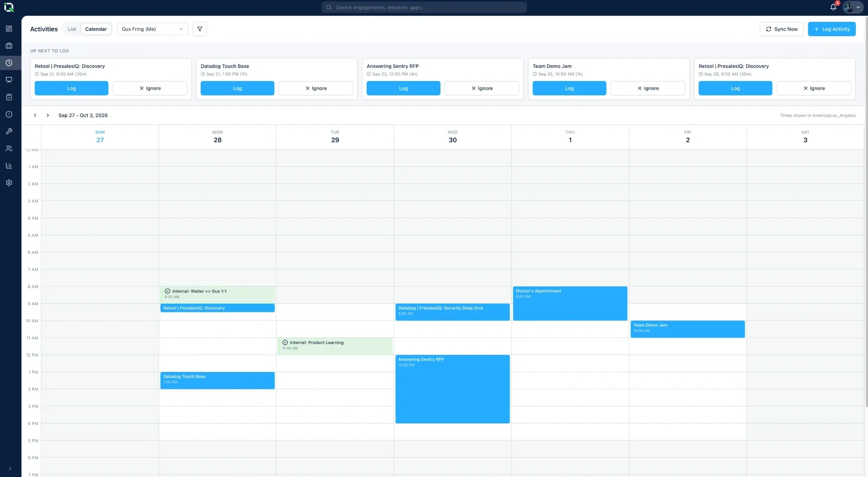868x477 pixels.
Task: Open Doctor's Appointment calendar event
Action: [570, 304]
